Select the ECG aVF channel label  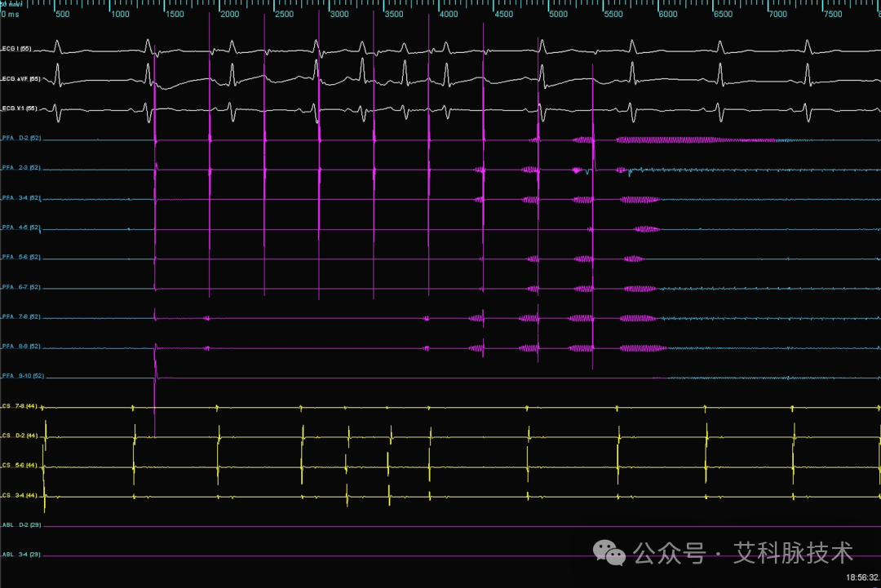click(20, 78)
